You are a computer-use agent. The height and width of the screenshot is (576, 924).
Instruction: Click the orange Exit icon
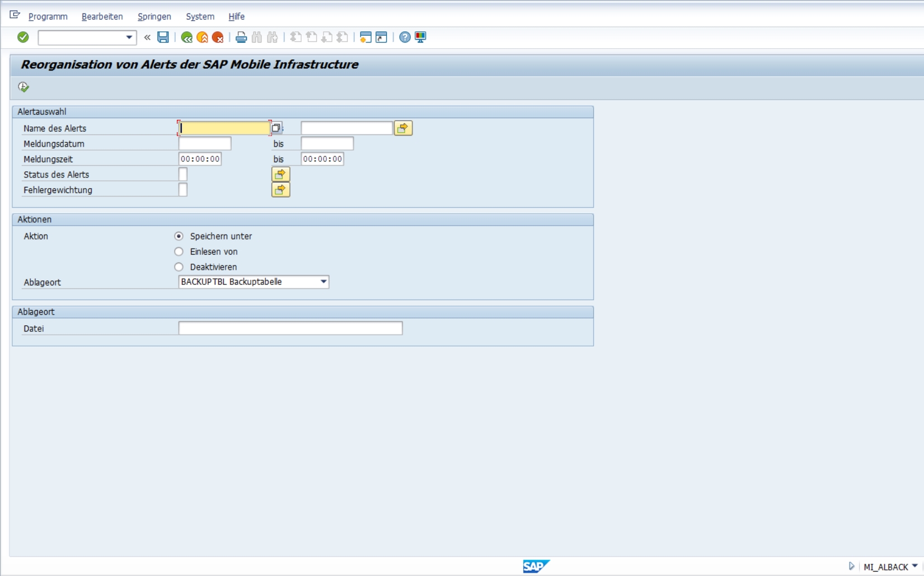click(x=203, y=38)
